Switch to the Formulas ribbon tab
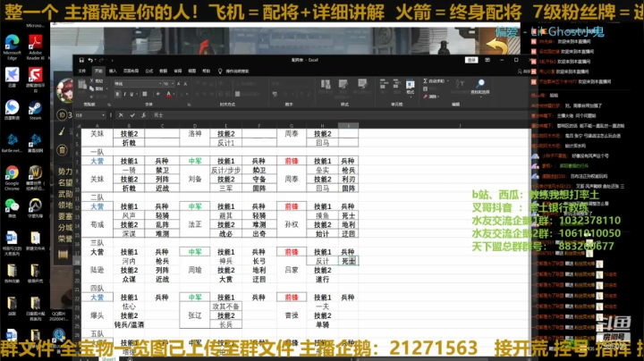This screenshot has width=644, height=361. pos(149,71)
